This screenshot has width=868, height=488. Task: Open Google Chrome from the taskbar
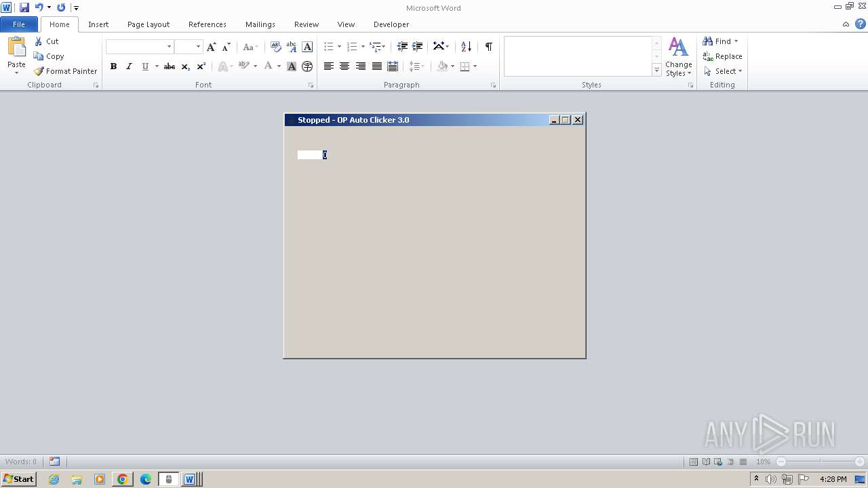click(x=123, y=479)
